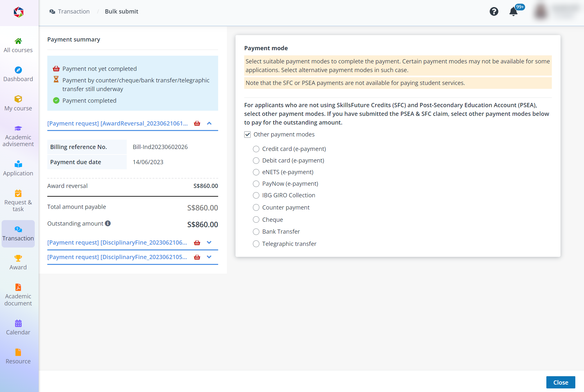Open the notifications bell icon
Screen dimensions: 584x392
pyautogui.click(x=513, y=12)
